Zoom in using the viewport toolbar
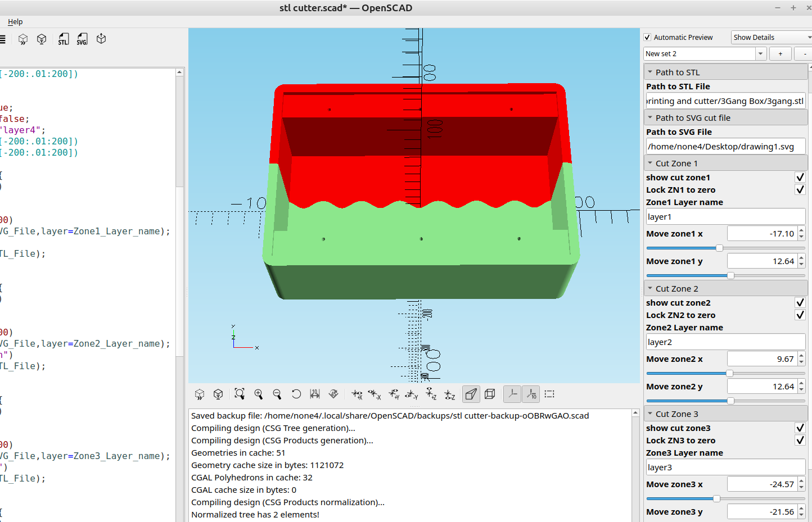This screenshot has height=522, width=812. coord(259,394)
